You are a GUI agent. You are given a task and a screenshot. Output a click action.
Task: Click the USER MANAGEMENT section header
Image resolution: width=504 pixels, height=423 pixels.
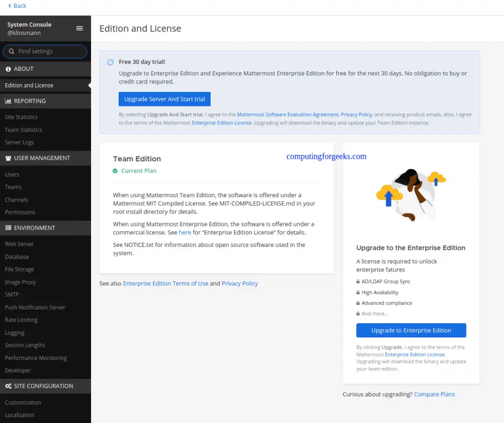45,158
